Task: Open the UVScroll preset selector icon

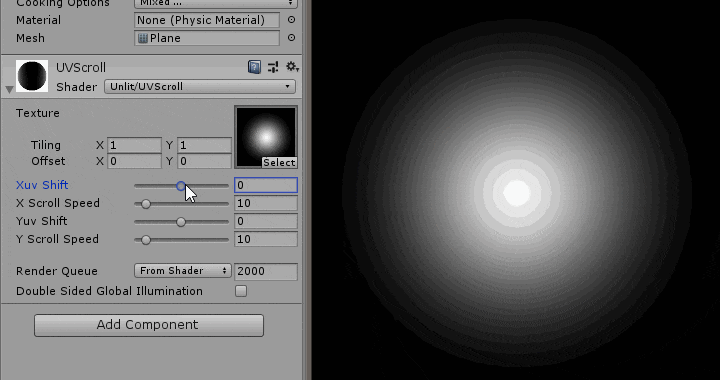Action: tap(273, 67)
